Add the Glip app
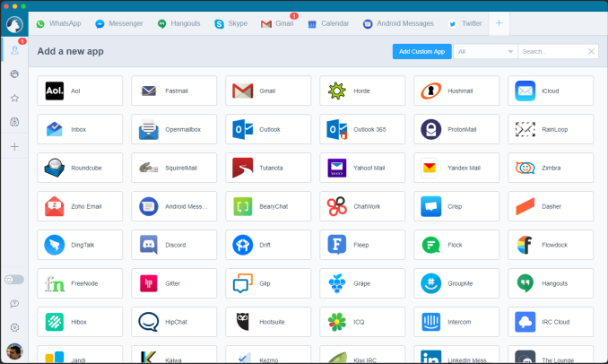 [x=268, y=283]
